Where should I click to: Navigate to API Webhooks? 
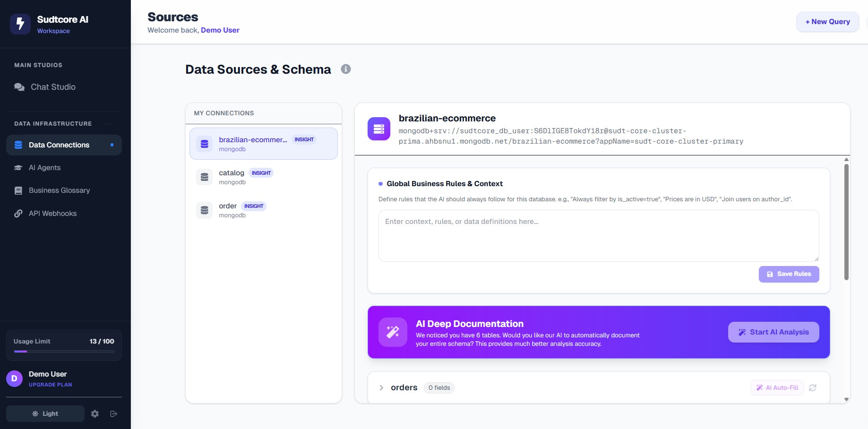(x=52, y=214)
